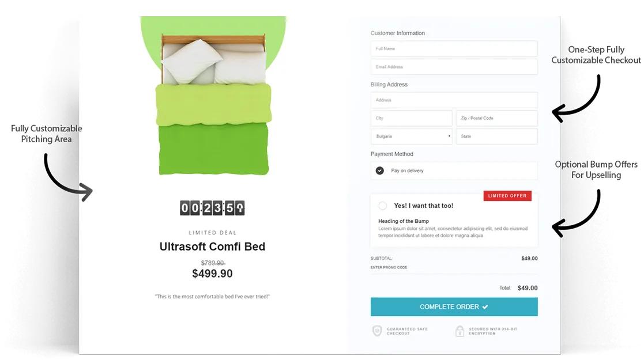The width and height of the screenshot is (644, 360).
Task: Focus the Full Name field
Action: (x=454, y=48)
